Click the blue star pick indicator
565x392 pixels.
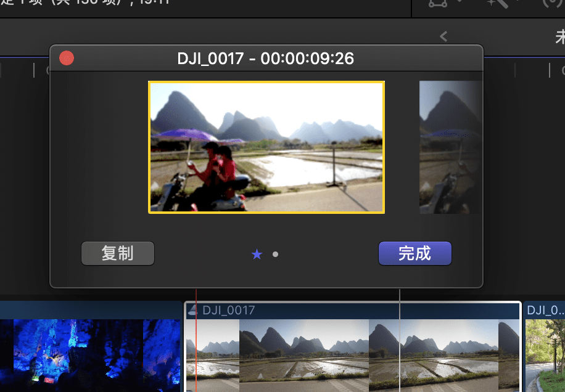257,254
